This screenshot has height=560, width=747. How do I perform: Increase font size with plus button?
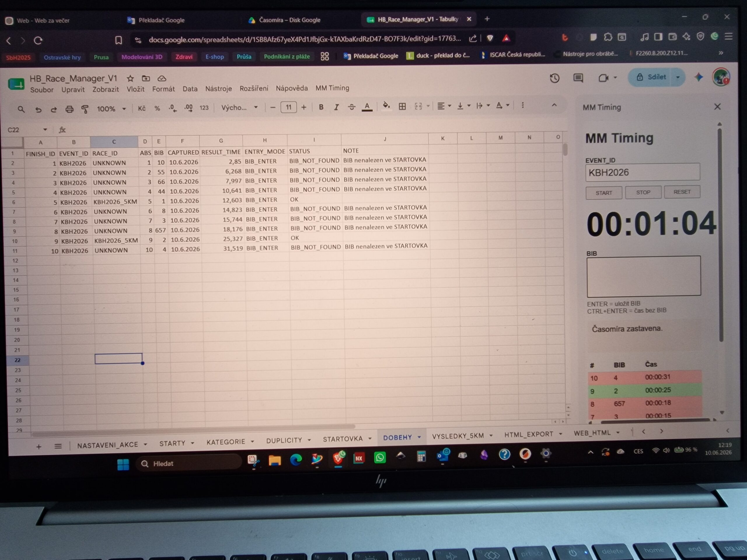click(x=303, y=107)
